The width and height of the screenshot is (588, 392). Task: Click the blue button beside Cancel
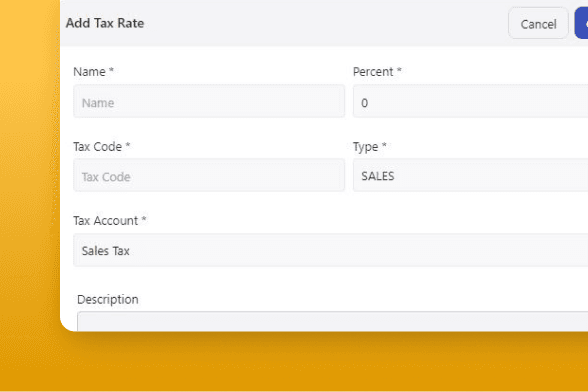pos(582,23)
